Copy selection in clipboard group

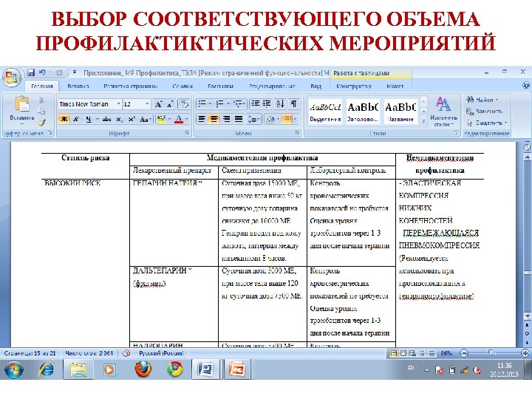tap(41, 111)
